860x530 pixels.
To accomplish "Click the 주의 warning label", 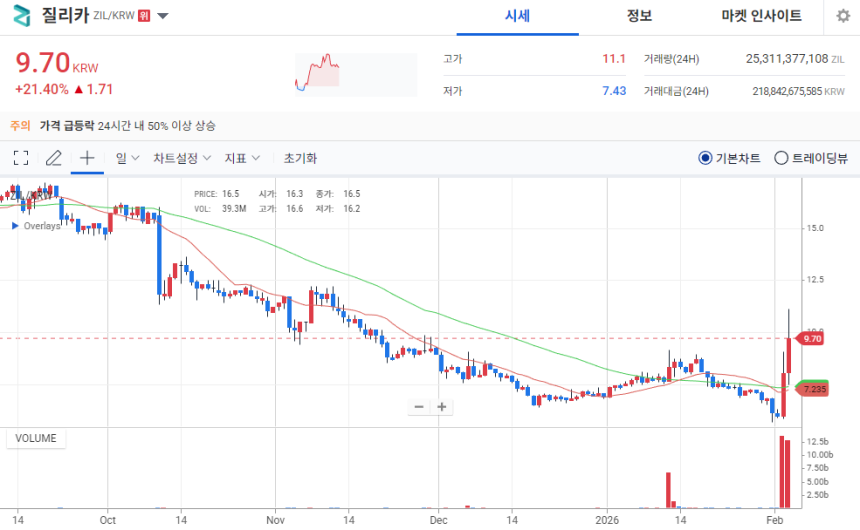I will 20,126.
